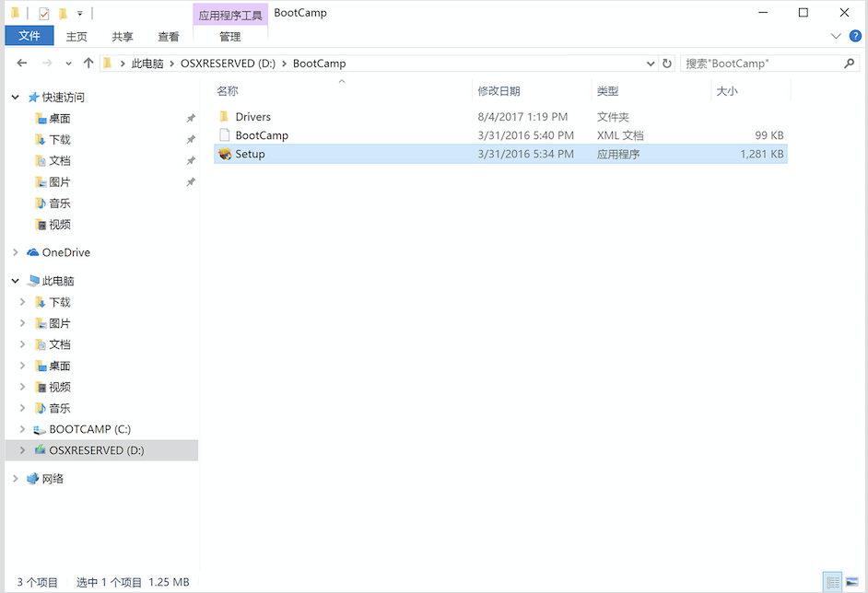
Task: Switch to large icons view layout
Action: 852,583
